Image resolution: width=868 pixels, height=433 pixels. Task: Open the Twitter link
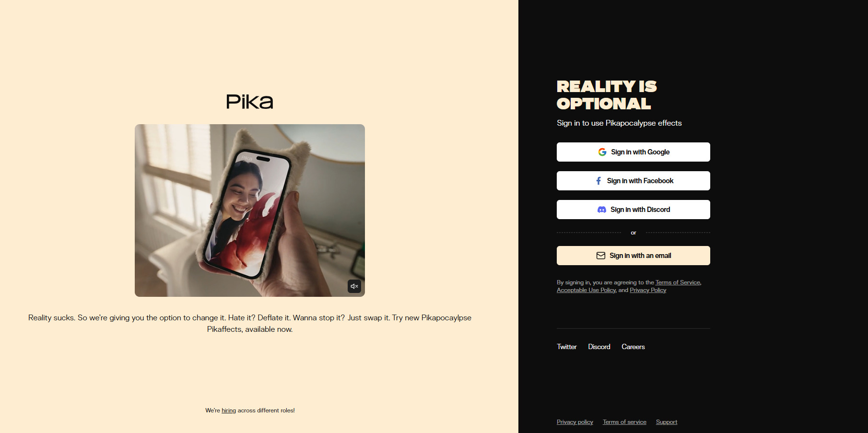coord(567,347)
